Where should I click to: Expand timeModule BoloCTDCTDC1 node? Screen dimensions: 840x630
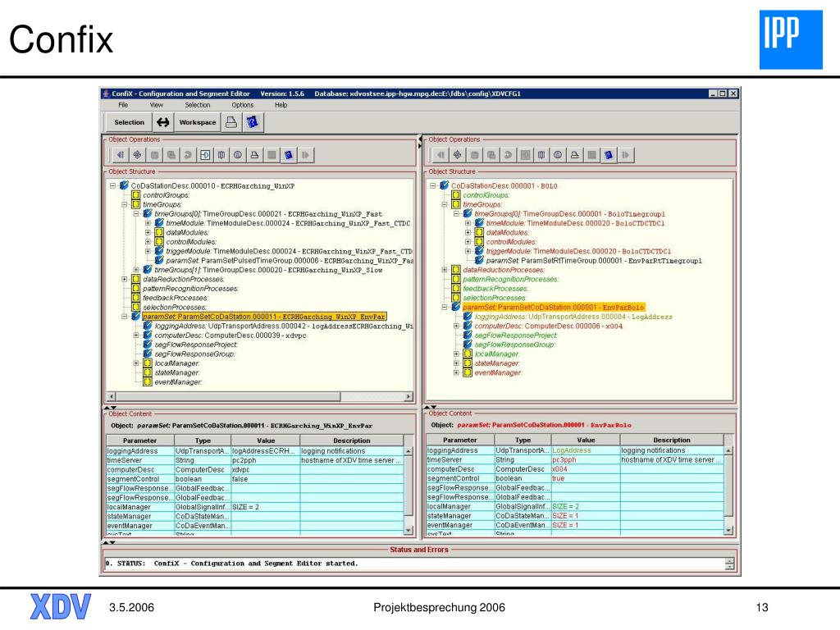[468, 223]
